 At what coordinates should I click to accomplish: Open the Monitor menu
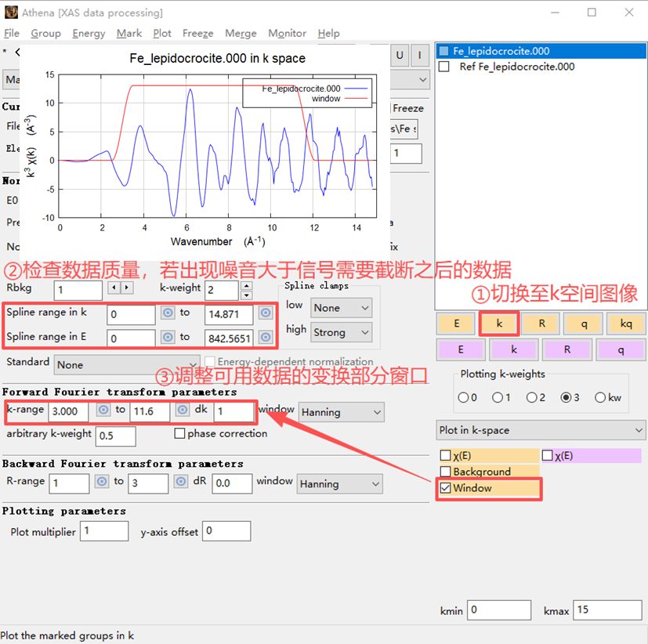coord(288,34)
